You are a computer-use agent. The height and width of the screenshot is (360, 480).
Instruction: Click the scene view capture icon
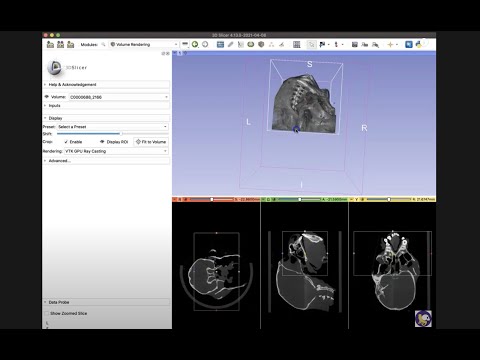(x=365, y=44)
